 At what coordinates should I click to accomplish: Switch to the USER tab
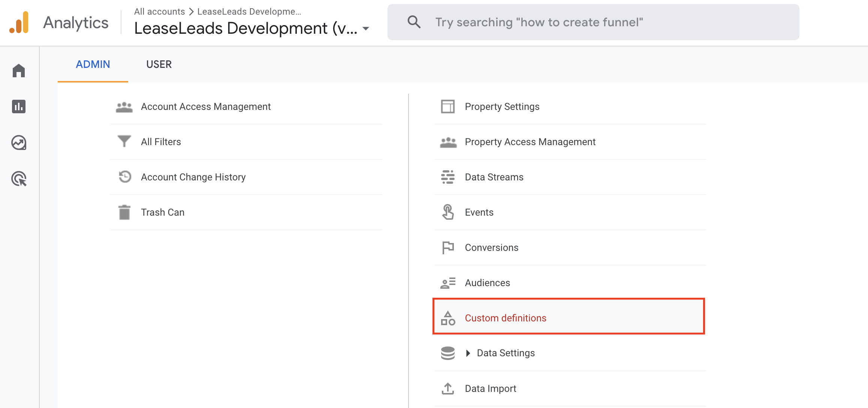click(x=159, y=64)
